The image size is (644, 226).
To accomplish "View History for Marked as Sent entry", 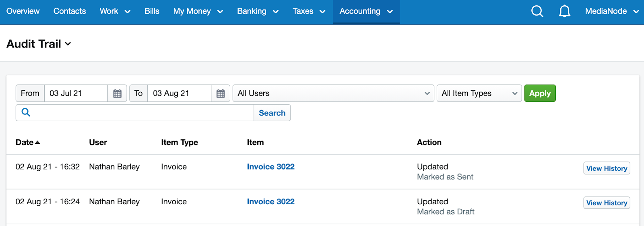I will tap(607, 168).
